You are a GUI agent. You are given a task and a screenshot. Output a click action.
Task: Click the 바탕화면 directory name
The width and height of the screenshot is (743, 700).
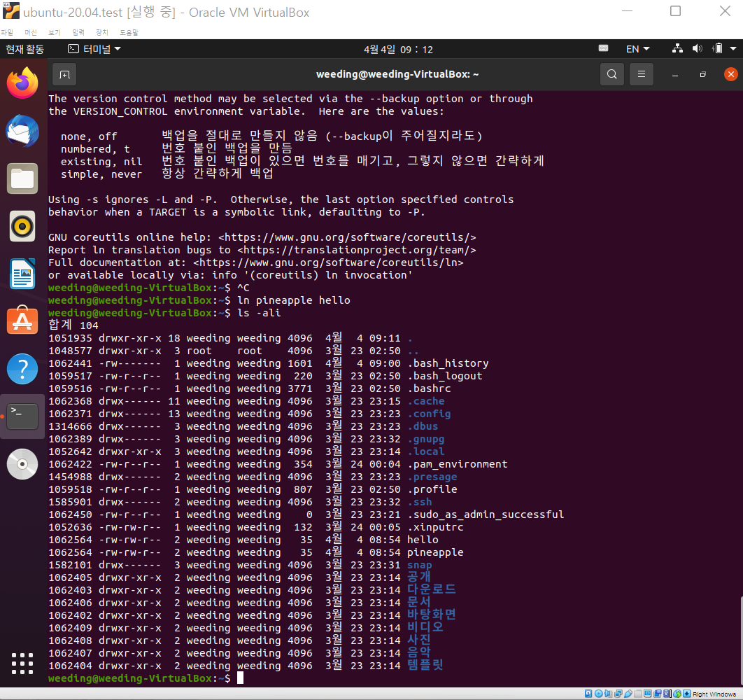pyautogui.click(x=432, y=615)
